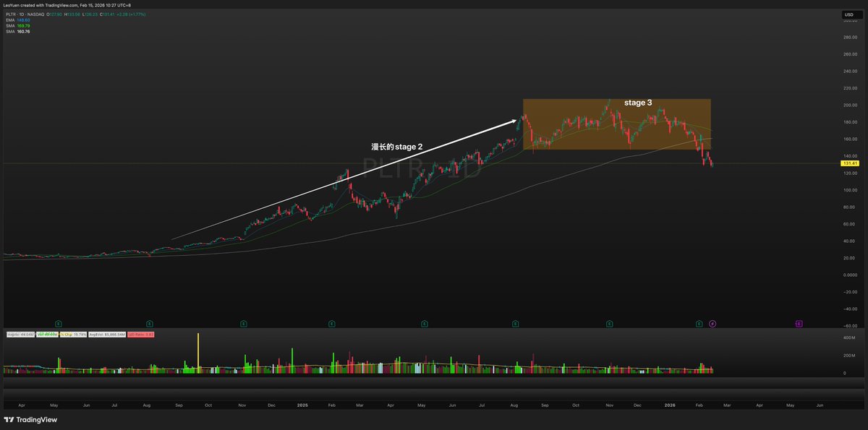868x430 pixels.
Task: Click the tall yellow volume spike bar
Action: (198, 353)
